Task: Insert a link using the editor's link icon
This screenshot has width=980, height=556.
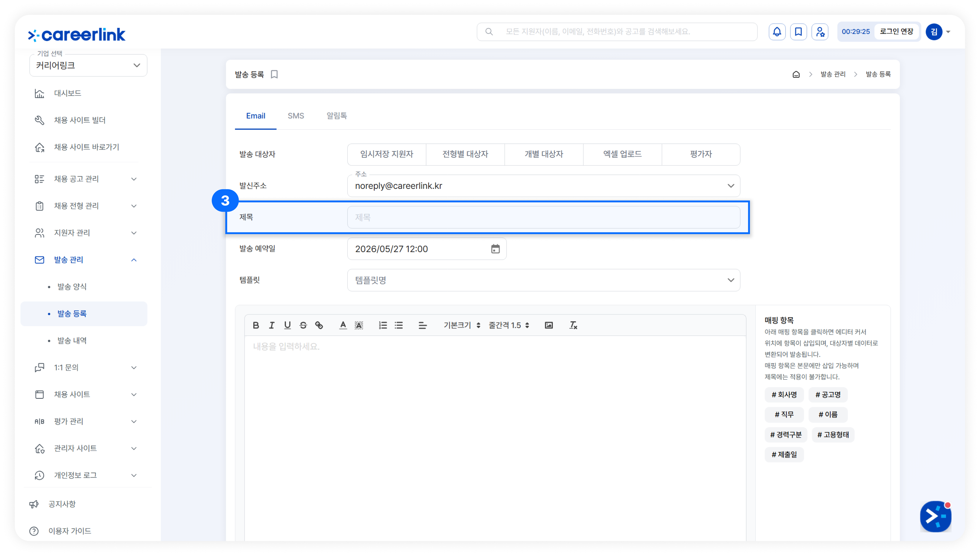Action: point(319,325)
